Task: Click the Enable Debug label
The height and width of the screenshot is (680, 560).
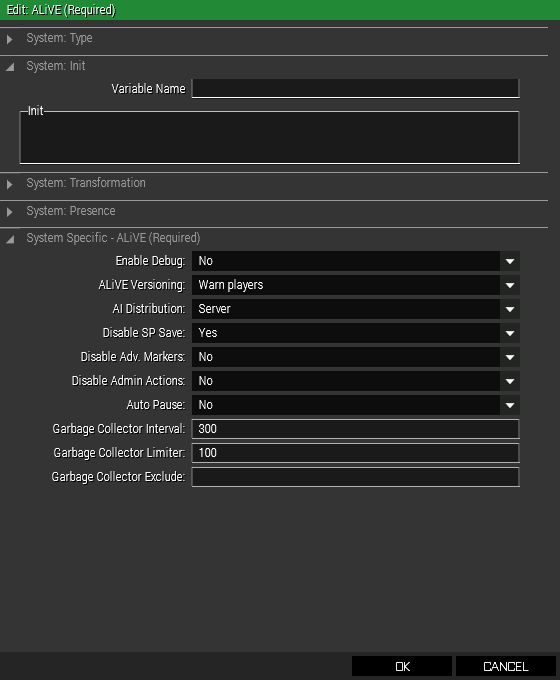Action: 150,261
